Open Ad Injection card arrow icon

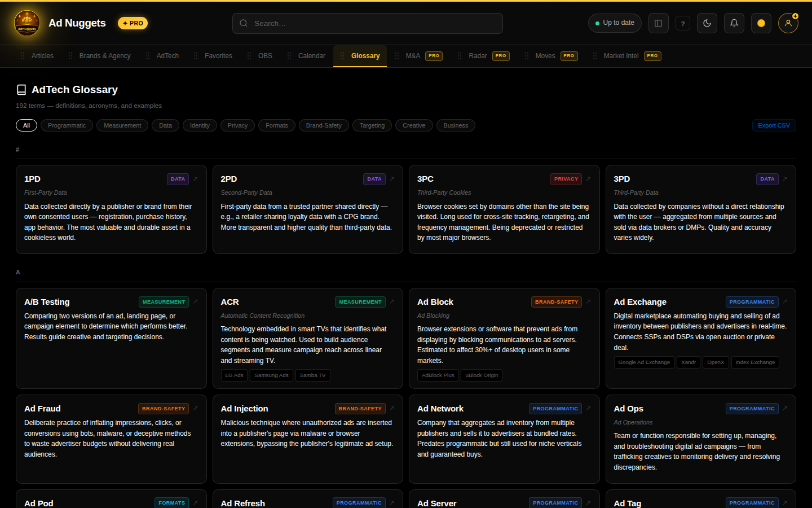coord(392,409)
